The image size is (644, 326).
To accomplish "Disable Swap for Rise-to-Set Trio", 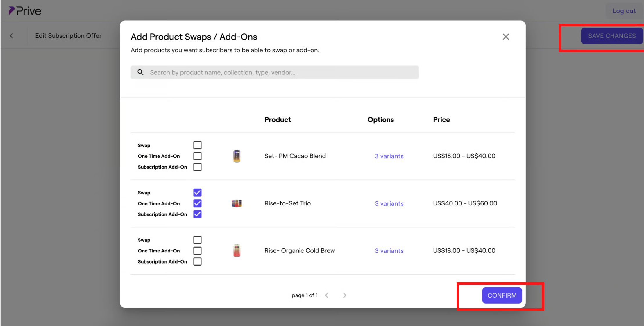I will [x=197, y=192].
